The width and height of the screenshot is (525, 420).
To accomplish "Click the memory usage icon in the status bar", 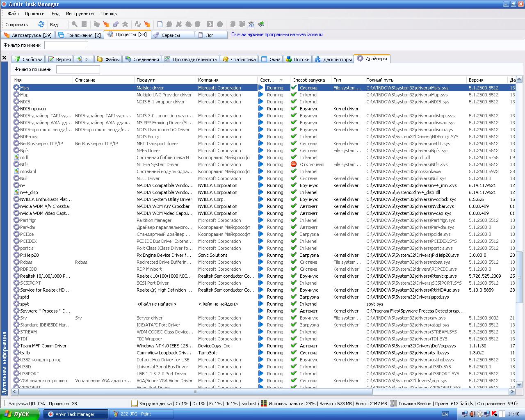I will coord(264,404).
